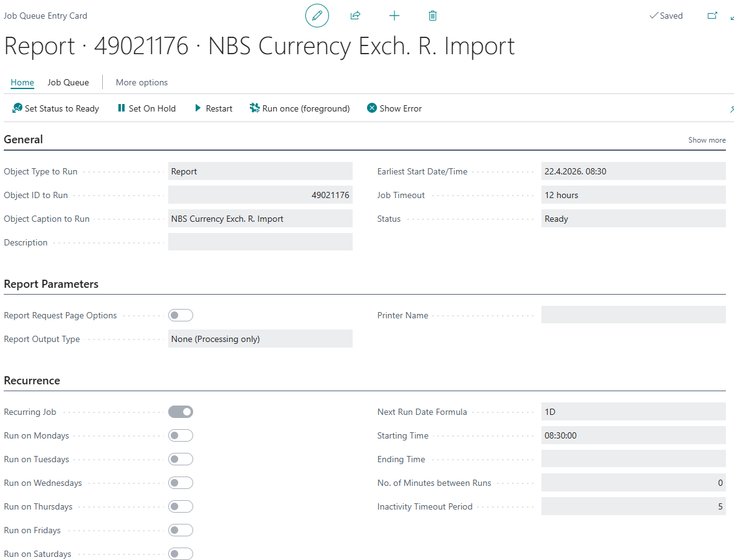This screenshot has width=734, height=560.
Task: Toggle Report Request Page Options switch
Action: 181,315
